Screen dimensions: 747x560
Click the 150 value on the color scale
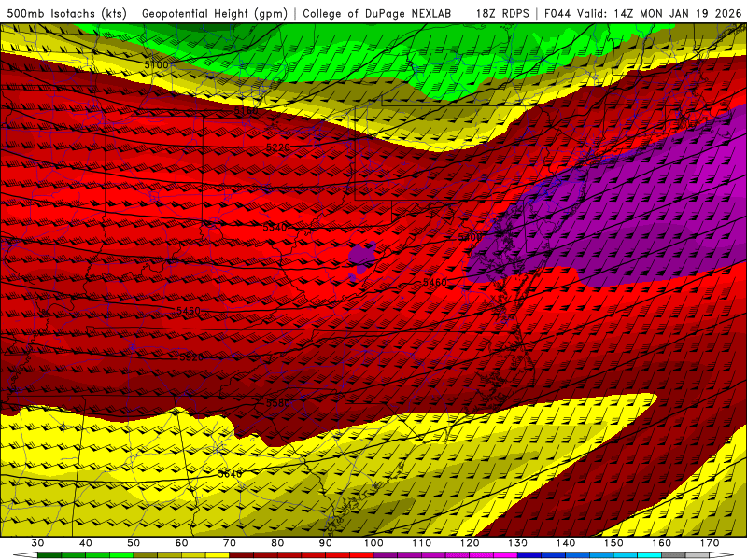point(614,543)
